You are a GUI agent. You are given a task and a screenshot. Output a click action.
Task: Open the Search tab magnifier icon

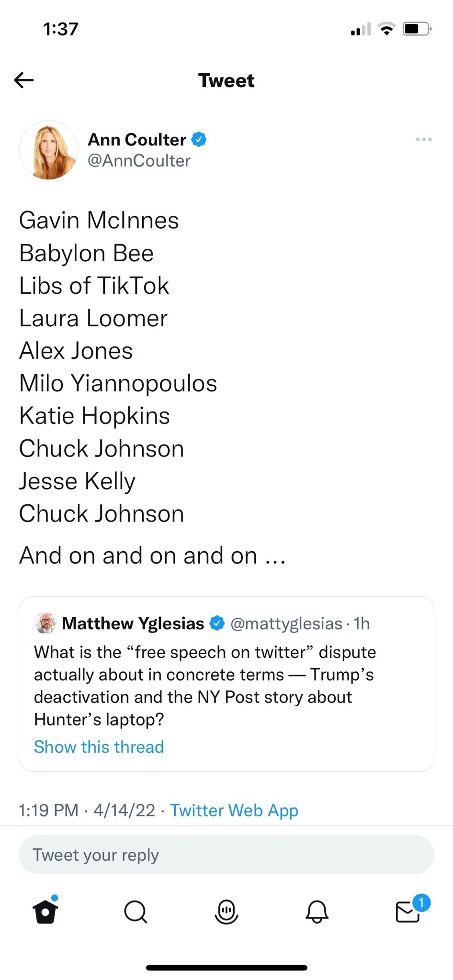[x=136, y=911]
